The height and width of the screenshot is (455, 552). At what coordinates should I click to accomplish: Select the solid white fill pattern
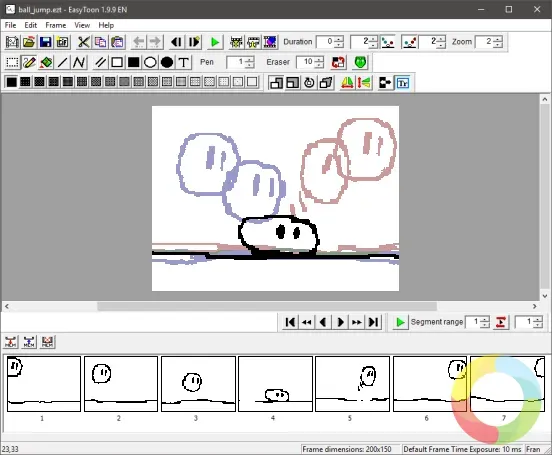point(252,82)
